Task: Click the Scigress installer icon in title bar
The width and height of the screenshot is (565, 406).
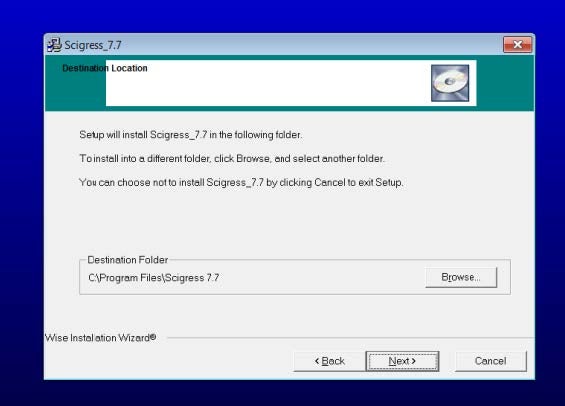Action: 54,45
